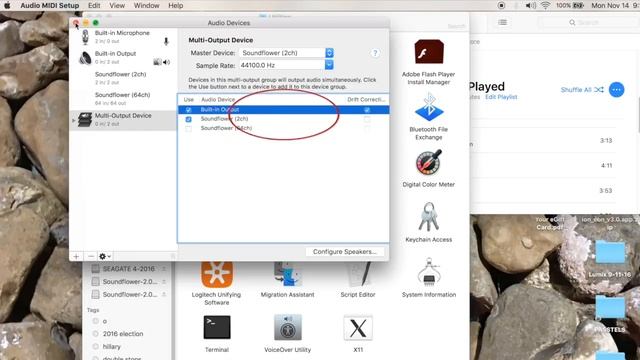The image size is (640, 360).
Task: Open Adobe Flash Player Install Manager
Action: tap(429, 62)
